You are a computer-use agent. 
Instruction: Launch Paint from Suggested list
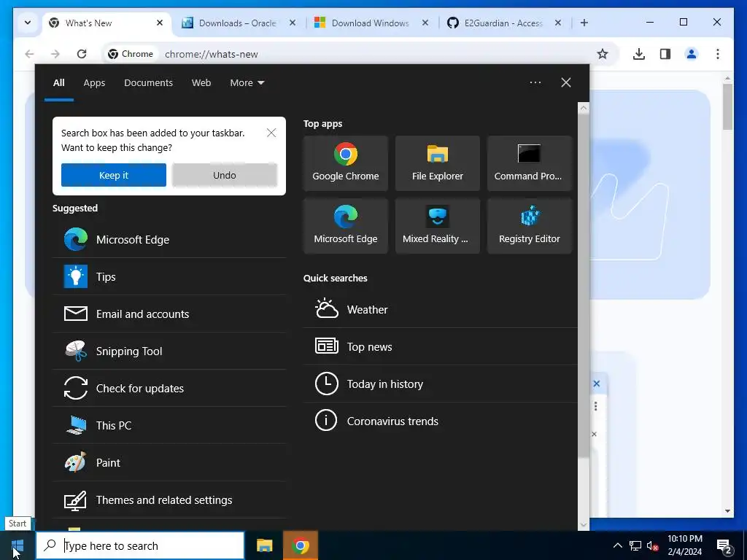(169, 462)
